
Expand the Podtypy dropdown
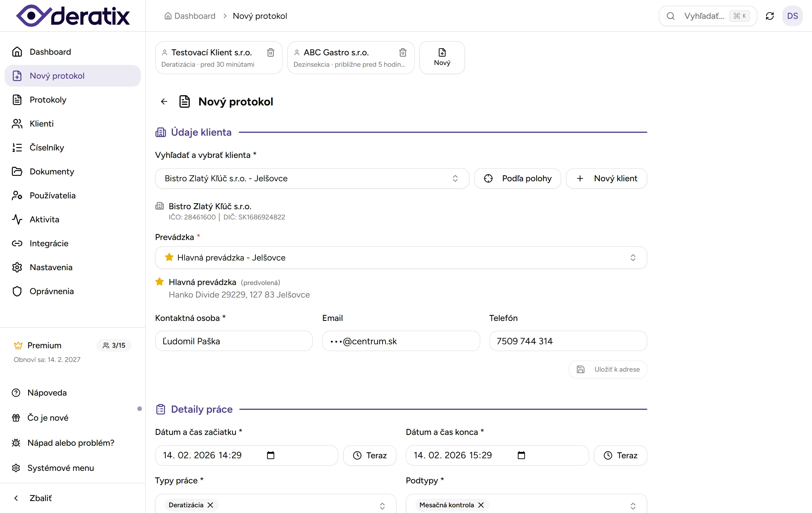tap(633, 506)
